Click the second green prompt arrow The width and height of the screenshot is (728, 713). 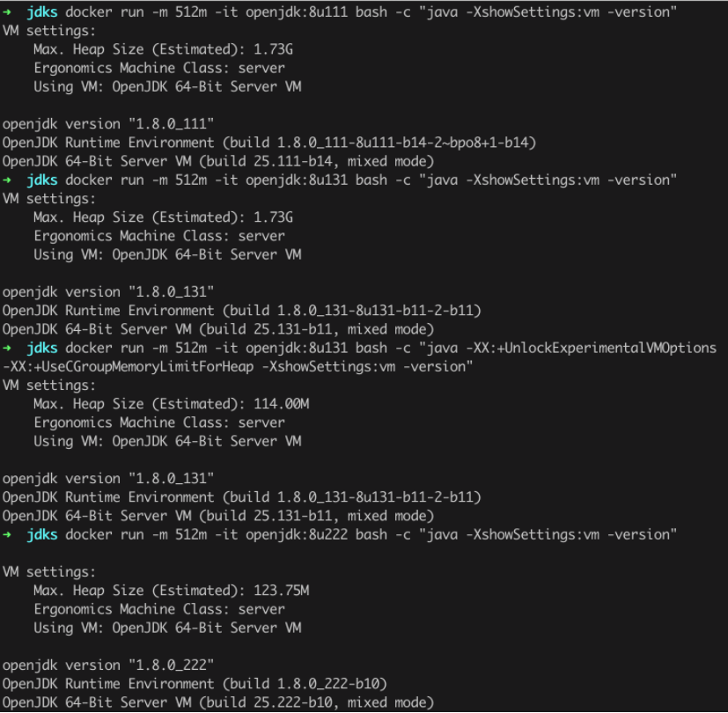tap(7, 180)
